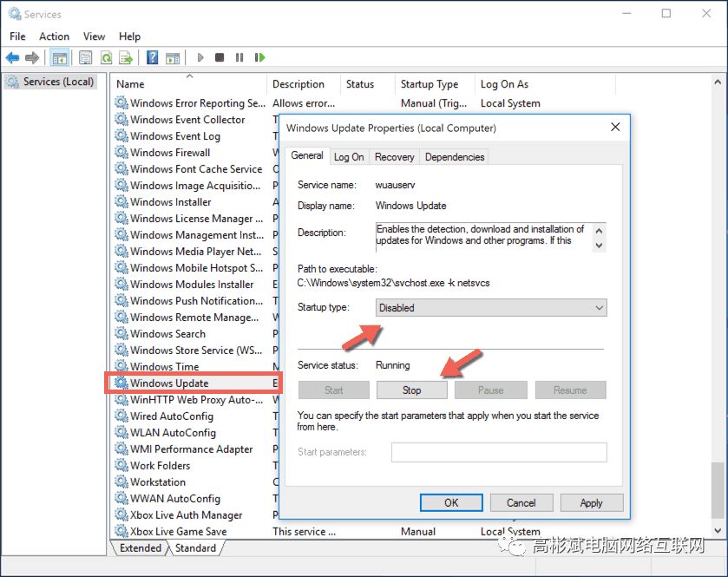Image resolution: width=728 pixels, height=577 pixels.
Task: Click the Start Service play icon
Action: (200, 57)
